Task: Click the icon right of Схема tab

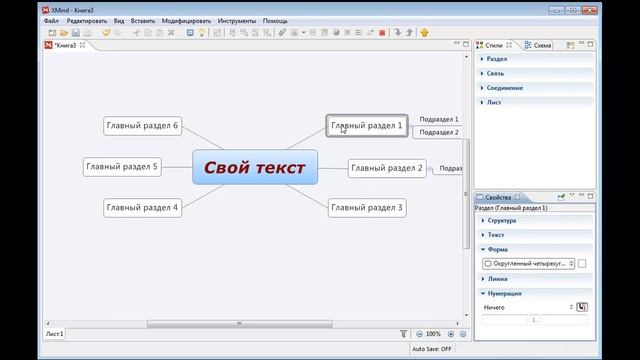Action: [570, 45]
